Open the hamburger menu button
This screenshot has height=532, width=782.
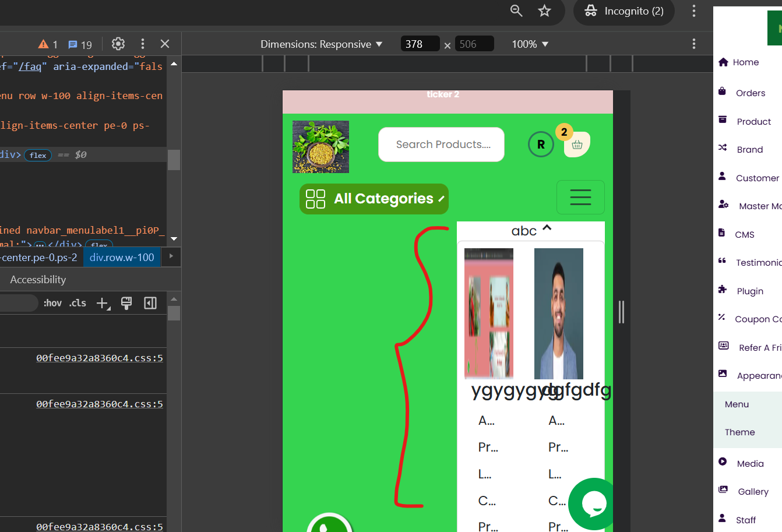(x=580, y=197)
